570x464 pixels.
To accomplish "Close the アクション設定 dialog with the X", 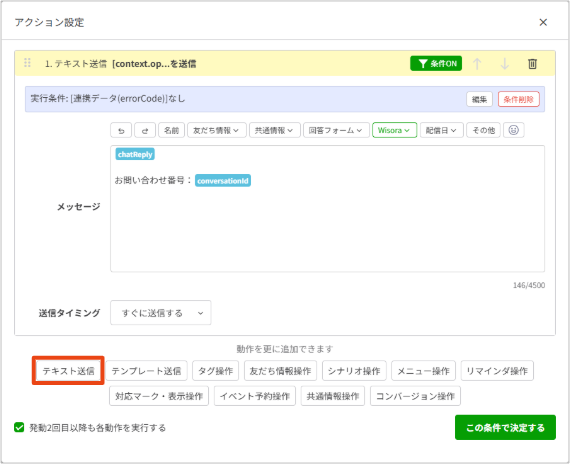I will pyautogui.click(x=543, y=23).
